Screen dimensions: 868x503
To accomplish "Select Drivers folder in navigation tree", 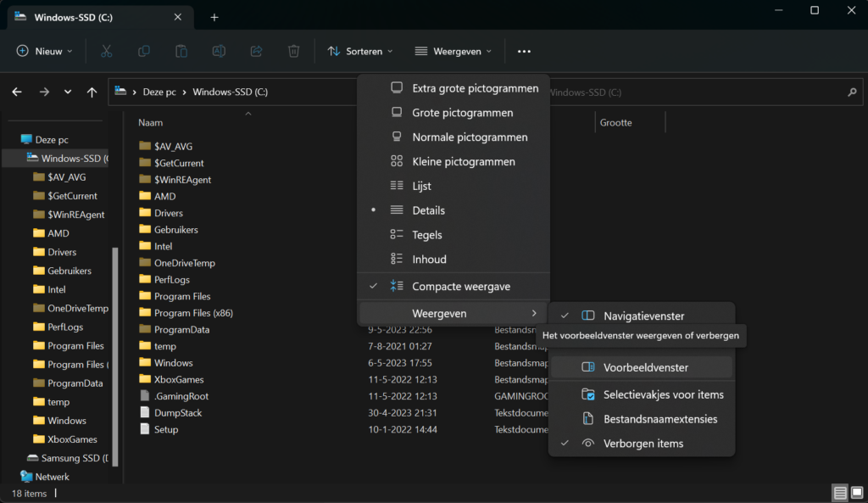I will click(60, 252).
